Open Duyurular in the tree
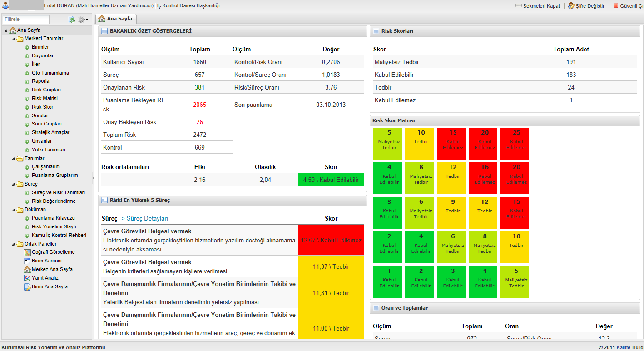644x351 pixels. coord(42,55)
